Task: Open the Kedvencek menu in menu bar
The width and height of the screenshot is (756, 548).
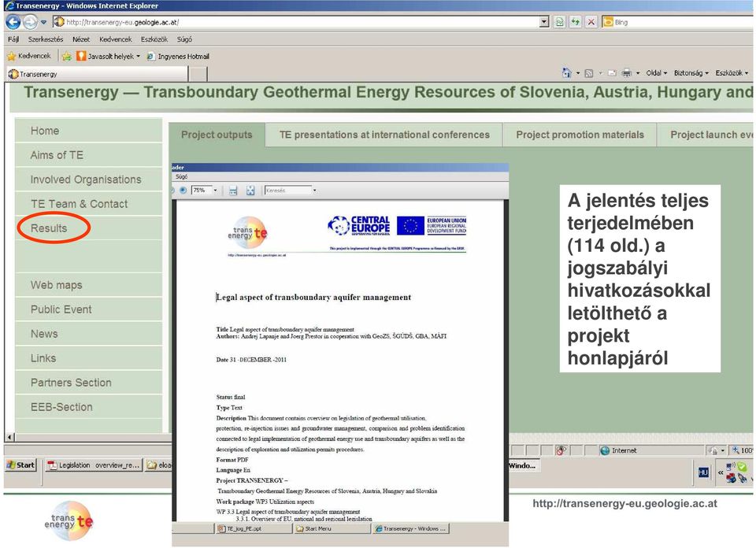Action: [x=115, y=39]
